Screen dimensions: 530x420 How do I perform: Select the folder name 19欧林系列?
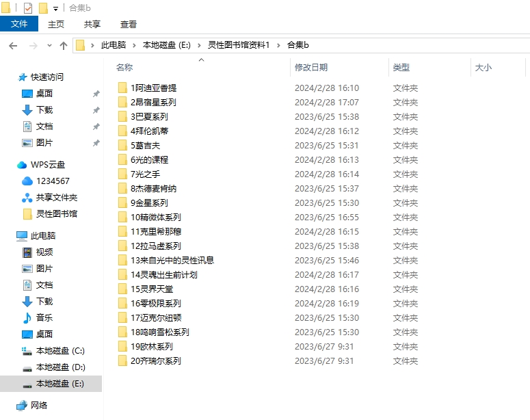pos(152,347)
